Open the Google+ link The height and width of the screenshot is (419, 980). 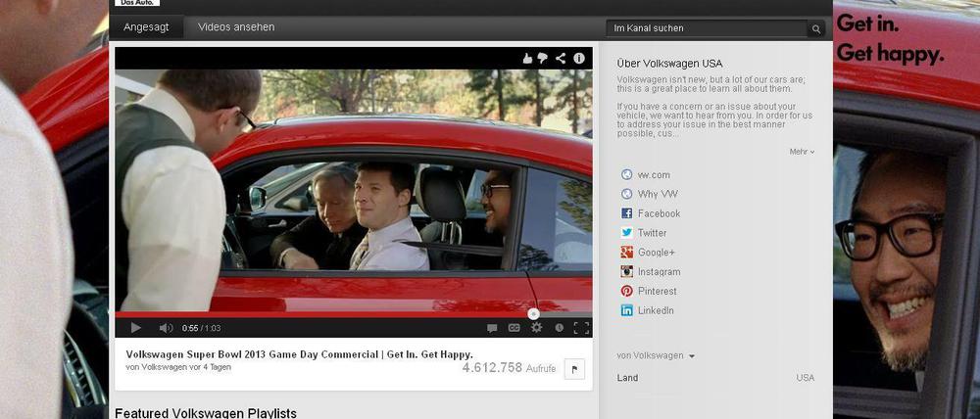(x=657, y=253)
